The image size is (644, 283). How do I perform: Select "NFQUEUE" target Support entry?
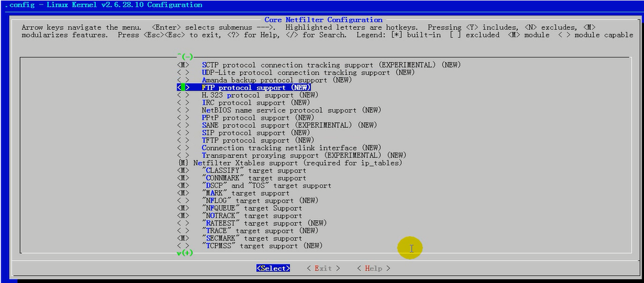tap(251, 208)
